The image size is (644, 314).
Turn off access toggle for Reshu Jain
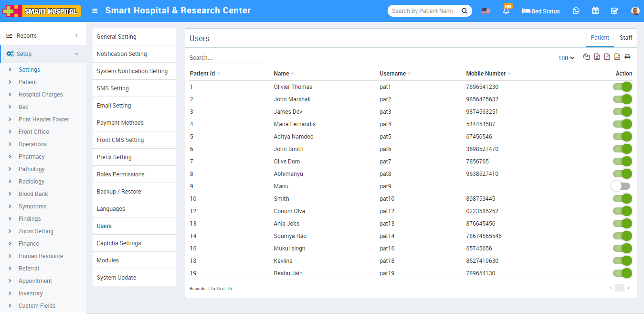pyautogui.click(x=622, y=273)
